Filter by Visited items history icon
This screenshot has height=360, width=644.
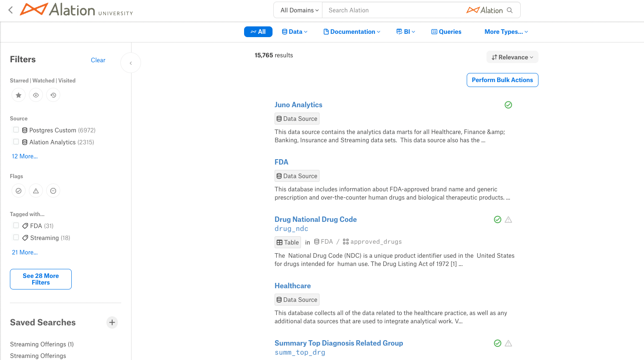click(53, 95)
